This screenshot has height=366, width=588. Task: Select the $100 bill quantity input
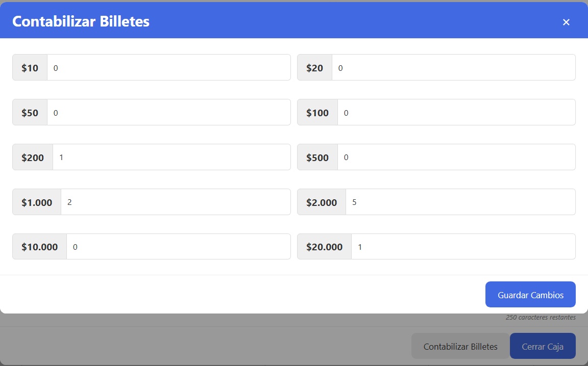tap(456, 113)
